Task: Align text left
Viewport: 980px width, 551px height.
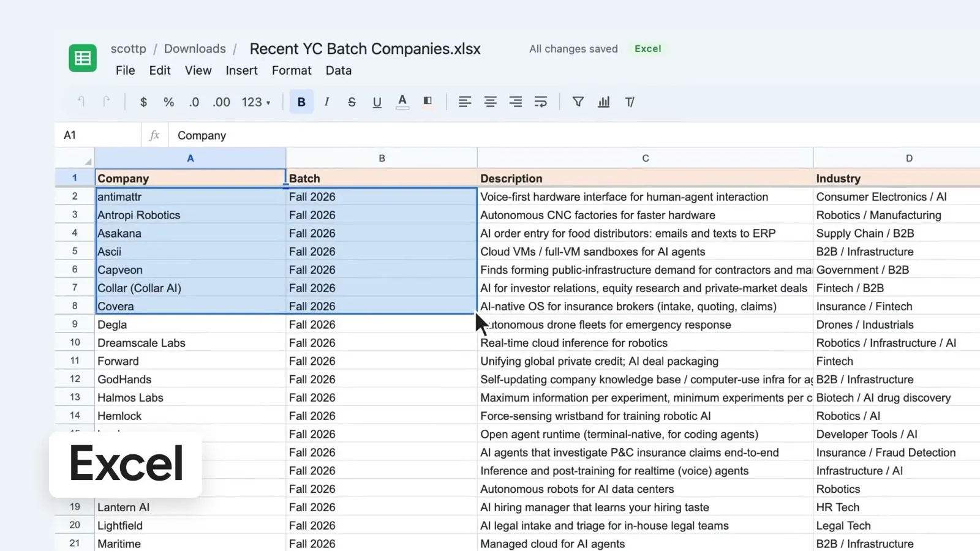Action: 465,102
